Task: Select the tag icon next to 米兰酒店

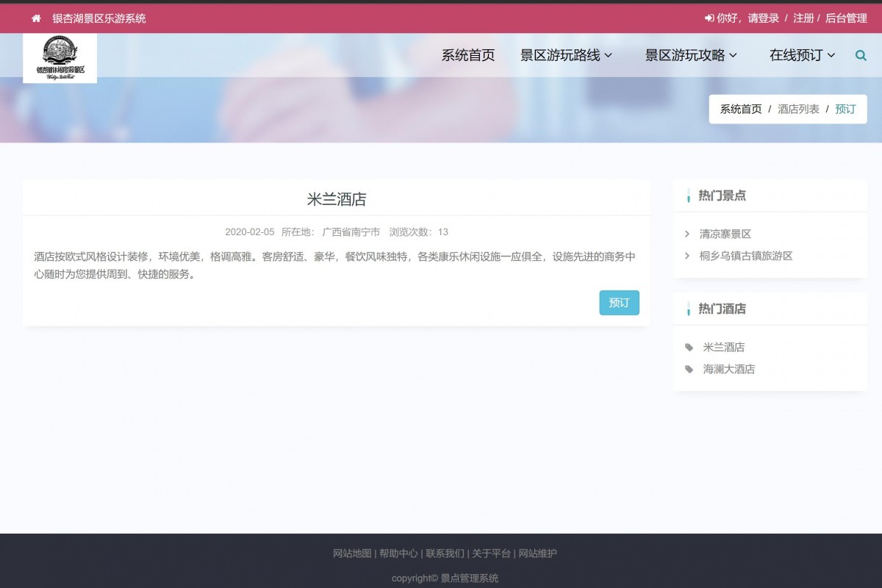Action: [688, 347]
